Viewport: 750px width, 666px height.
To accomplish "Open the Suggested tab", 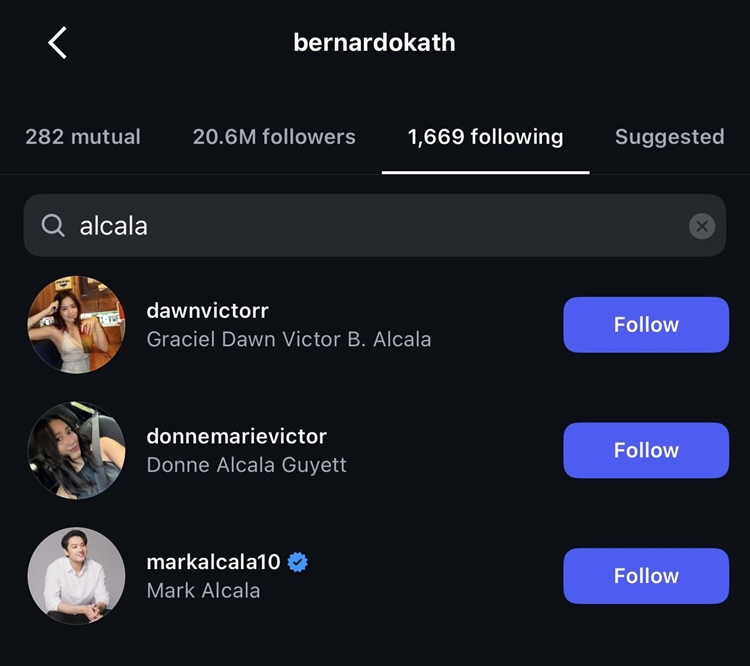I will click(x=669, y=137).
